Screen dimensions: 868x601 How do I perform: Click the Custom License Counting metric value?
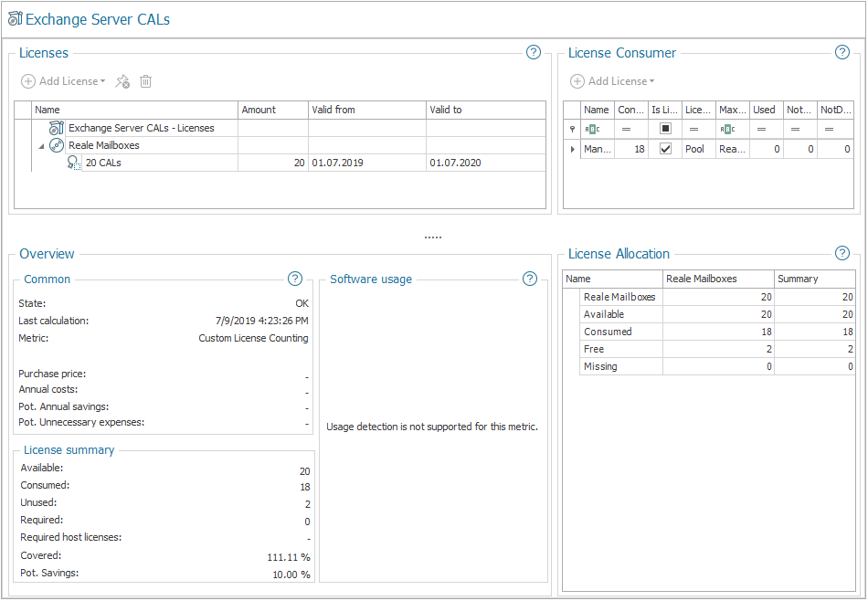click(x=253, y=338)
